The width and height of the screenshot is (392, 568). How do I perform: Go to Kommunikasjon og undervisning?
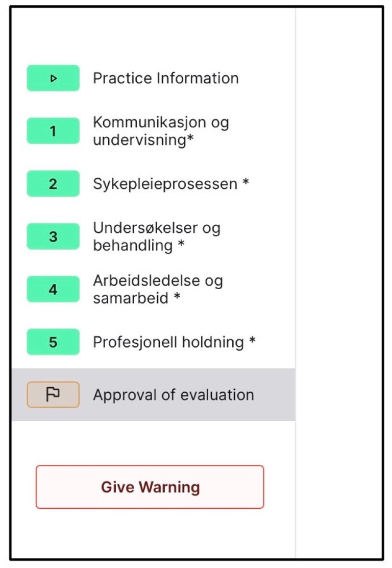pyautogui.click(x=160, y=131)
